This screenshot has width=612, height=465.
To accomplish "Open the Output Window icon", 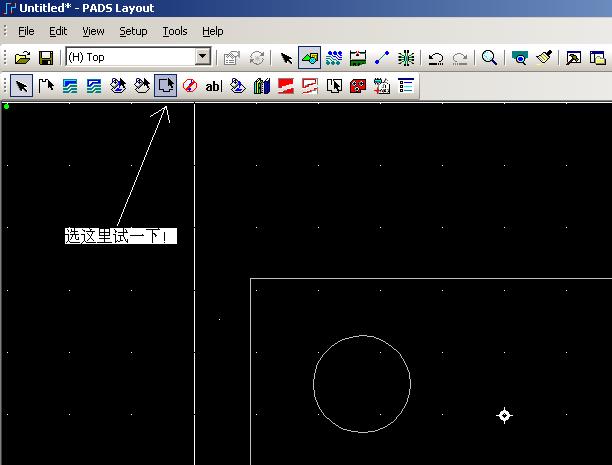I will click(573, 58).
